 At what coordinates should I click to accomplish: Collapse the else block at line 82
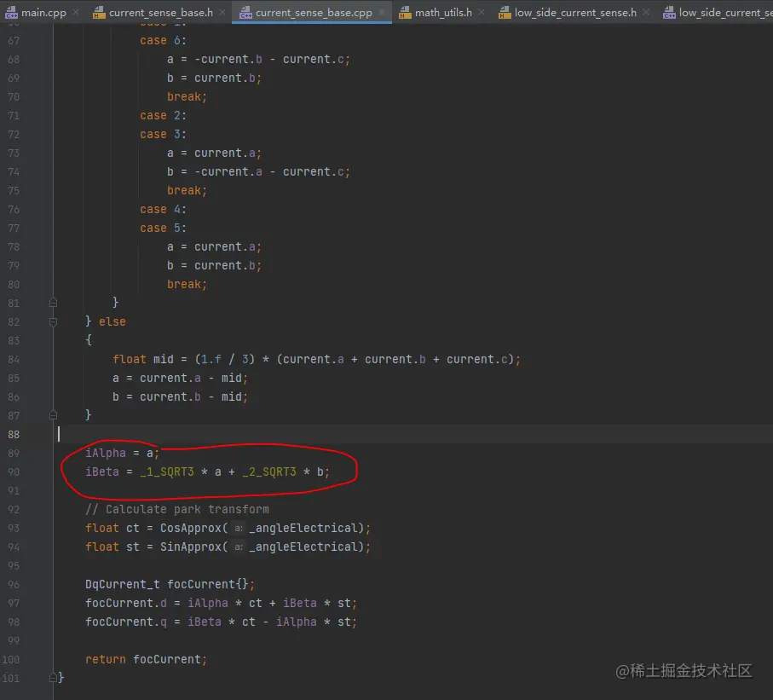[53, 322]
